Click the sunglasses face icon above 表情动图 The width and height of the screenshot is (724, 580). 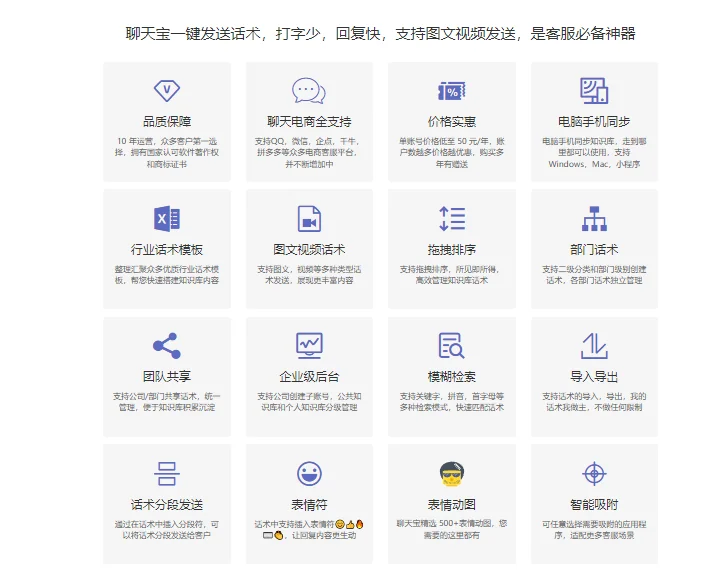pyautogui.click(x=452, y=473)
